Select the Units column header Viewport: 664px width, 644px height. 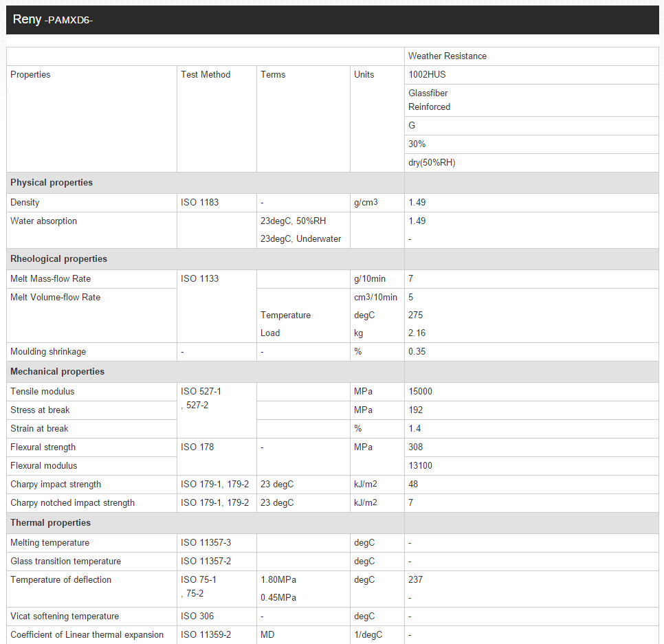click(377, 119)
